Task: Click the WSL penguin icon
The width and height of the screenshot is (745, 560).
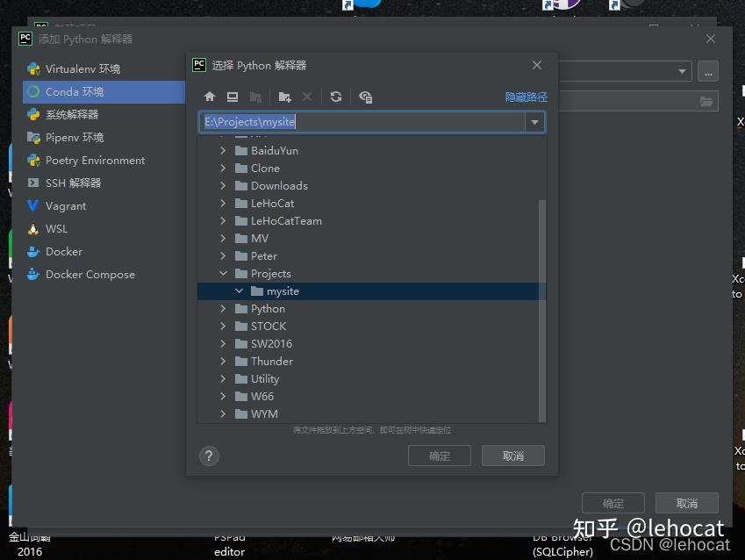Action: (x=33, y=229)
